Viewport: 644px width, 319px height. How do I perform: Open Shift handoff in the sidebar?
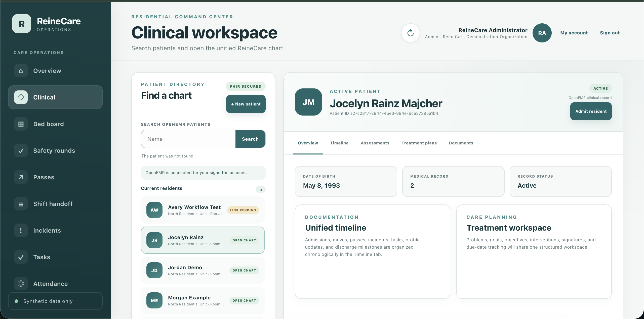click(55, 204)
